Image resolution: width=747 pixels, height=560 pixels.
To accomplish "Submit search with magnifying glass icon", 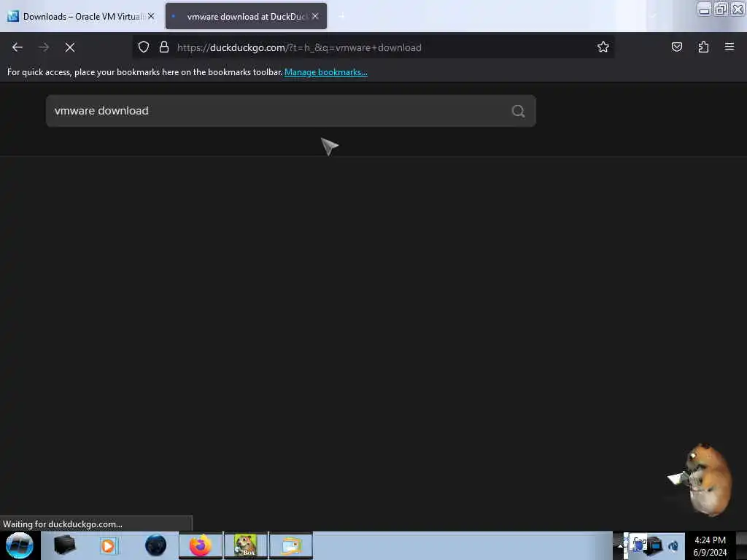I will (519, 111).
